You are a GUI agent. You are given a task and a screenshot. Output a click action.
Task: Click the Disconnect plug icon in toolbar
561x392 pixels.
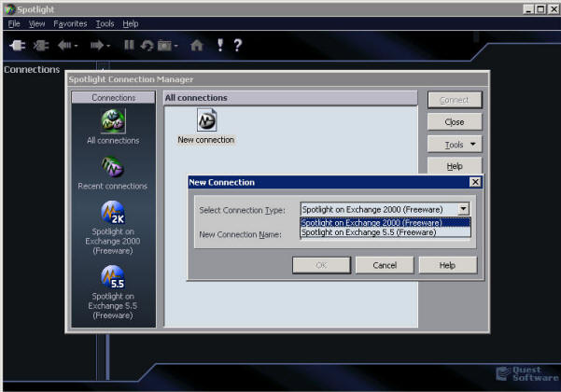click(41, 46)
